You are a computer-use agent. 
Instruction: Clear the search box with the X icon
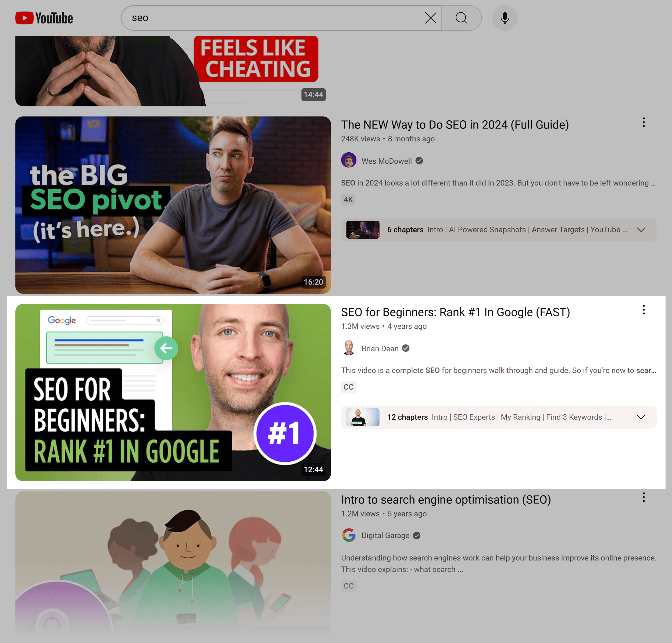430,18
